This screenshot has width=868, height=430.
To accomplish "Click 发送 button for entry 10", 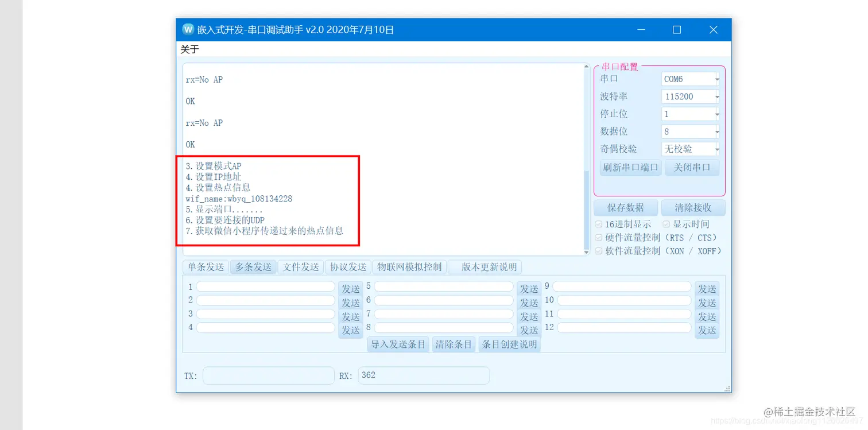I will (x=707, y=303).
